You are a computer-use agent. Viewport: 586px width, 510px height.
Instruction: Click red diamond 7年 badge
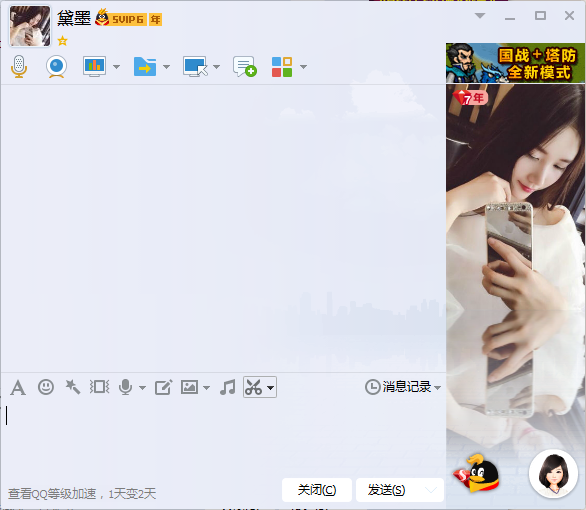pyautogui.click(x=470, y=98)
